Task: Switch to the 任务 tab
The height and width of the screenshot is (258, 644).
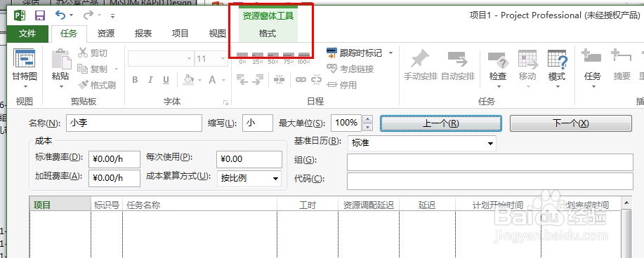Action: coord(69,34)
